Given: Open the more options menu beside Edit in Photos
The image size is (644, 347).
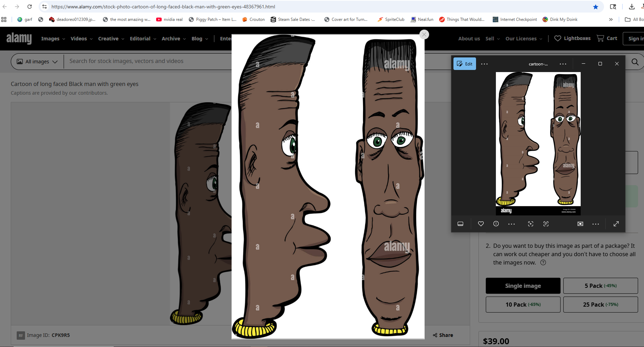Looking at the screenshot, I should pos(484,64).
